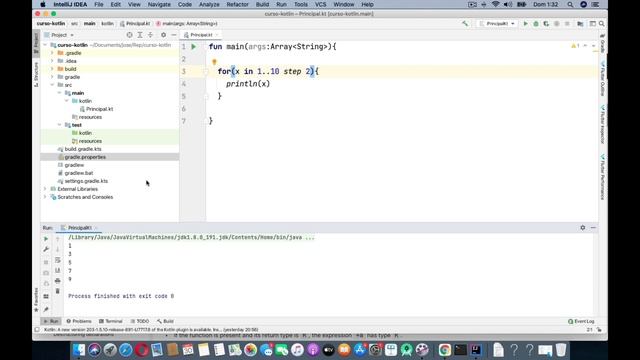Open PrincipalKt run configuration dropdown
Viewport: 640px width, 360px height.
tap(497, 24)
